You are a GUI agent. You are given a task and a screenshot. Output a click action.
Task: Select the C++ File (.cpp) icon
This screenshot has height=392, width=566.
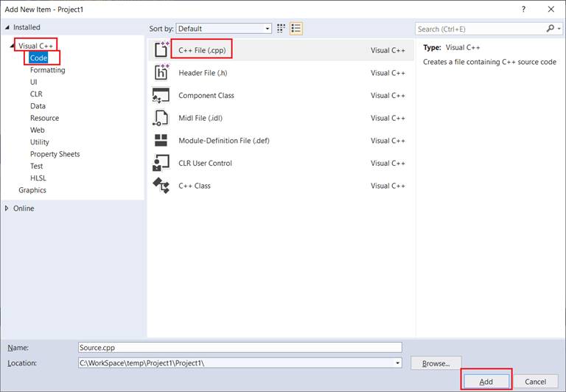(161, 50)
